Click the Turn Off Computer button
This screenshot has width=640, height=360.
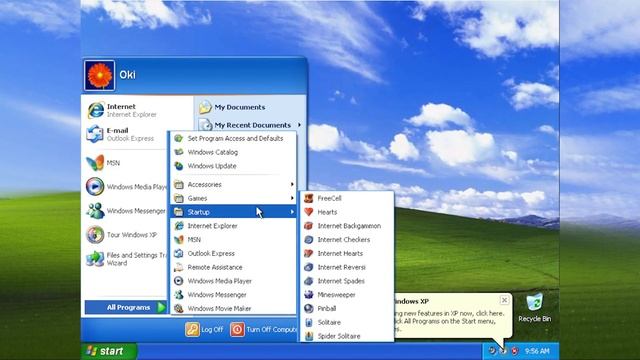[x=263, y=329]
